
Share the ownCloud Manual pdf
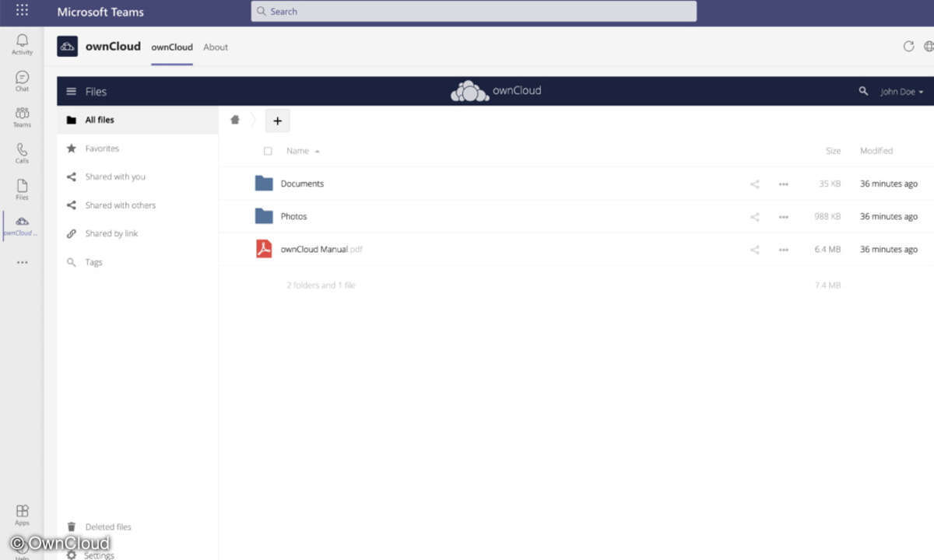[754, 250]
